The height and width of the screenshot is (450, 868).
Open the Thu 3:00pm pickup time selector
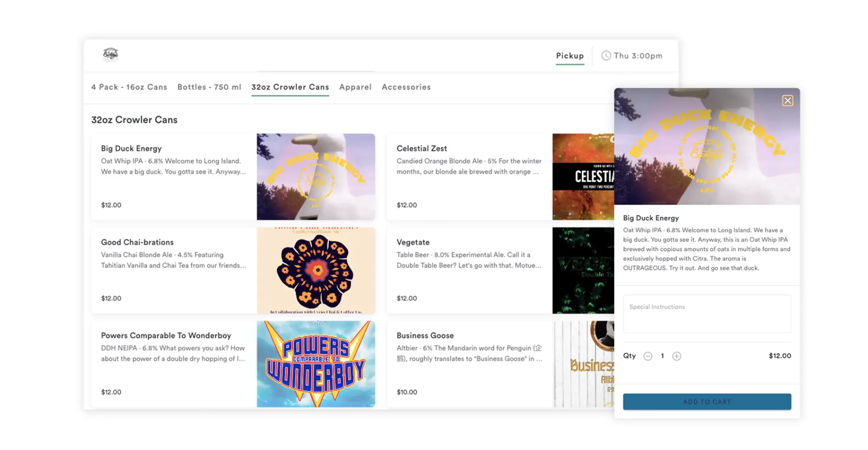(632, 55)
